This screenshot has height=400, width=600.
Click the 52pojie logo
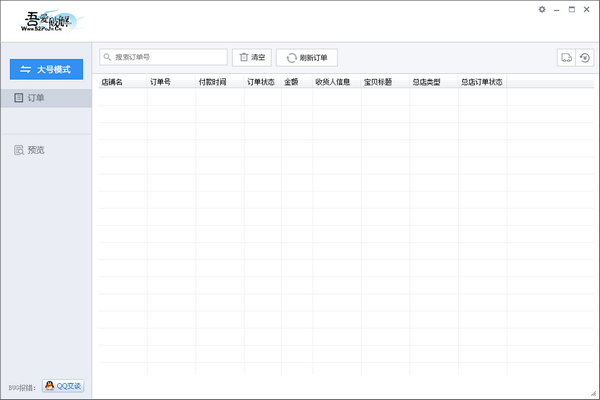click(52, 20)
